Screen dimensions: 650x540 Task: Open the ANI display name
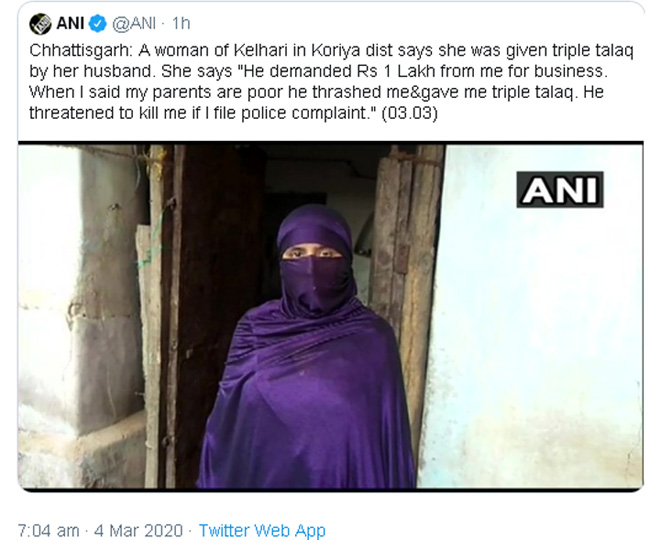(70, 24)
